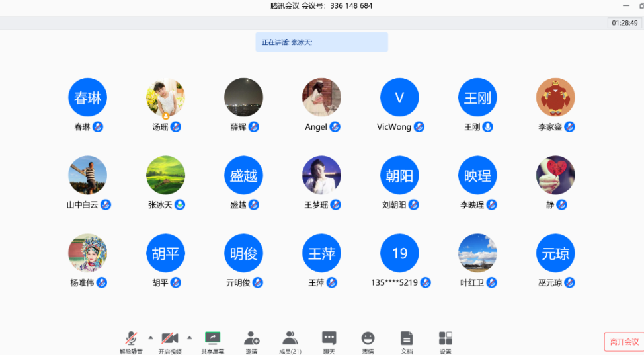Select the 汤瑶 participant avatar
Image resolution: width=644 pixels, height=355 pixels.
pyautogui.click(x=165, y=98)
